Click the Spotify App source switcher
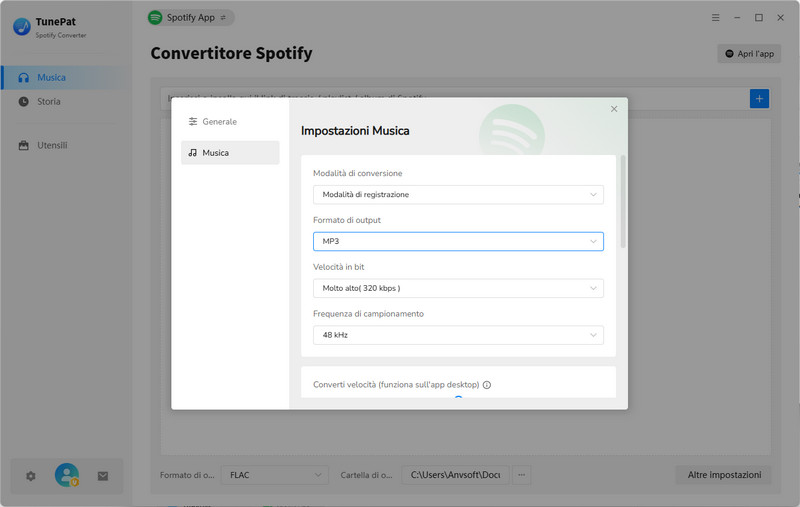 pos(190,17)
